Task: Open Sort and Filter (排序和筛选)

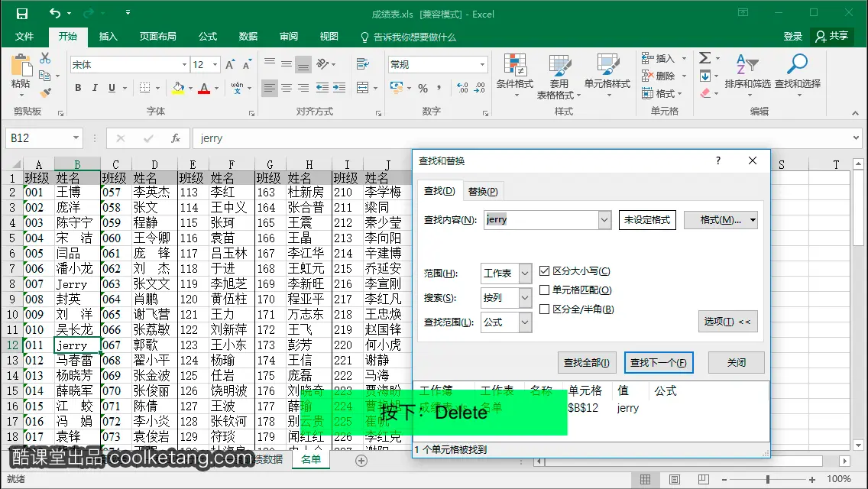Action: tap(747, 76)
